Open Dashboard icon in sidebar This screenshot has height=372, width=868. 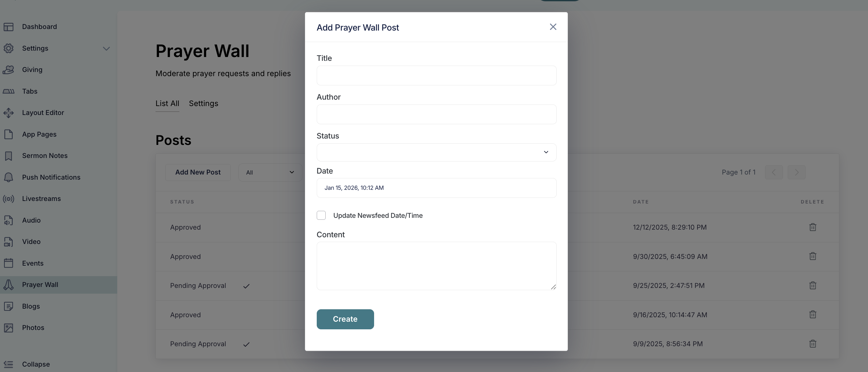[x=8, y=27]
